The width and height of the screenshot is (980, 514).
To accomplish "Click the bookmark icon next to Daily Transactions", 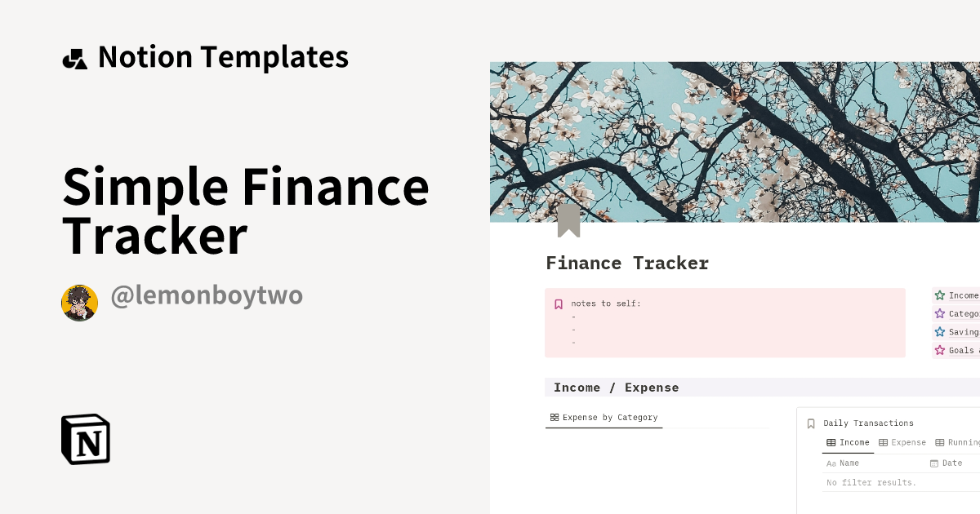I will (x=811, y=423).
